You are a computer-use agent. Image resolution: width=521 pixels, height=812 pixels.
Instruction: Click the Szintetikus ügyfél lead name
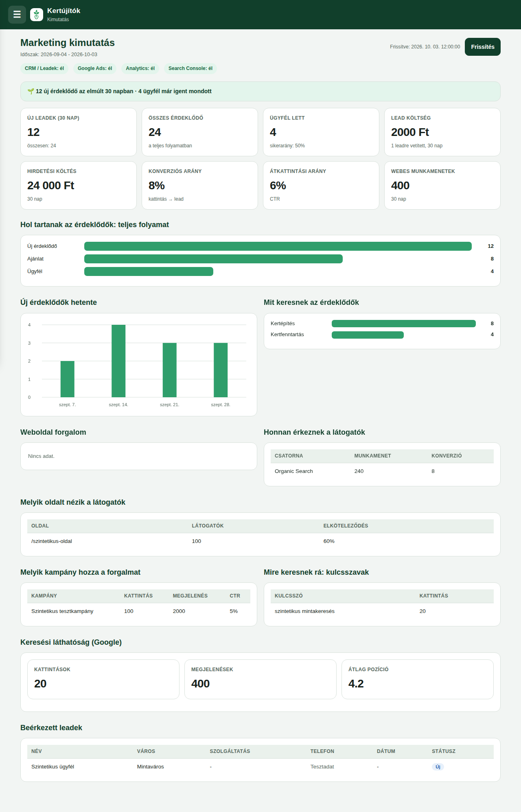pos(53,767)
